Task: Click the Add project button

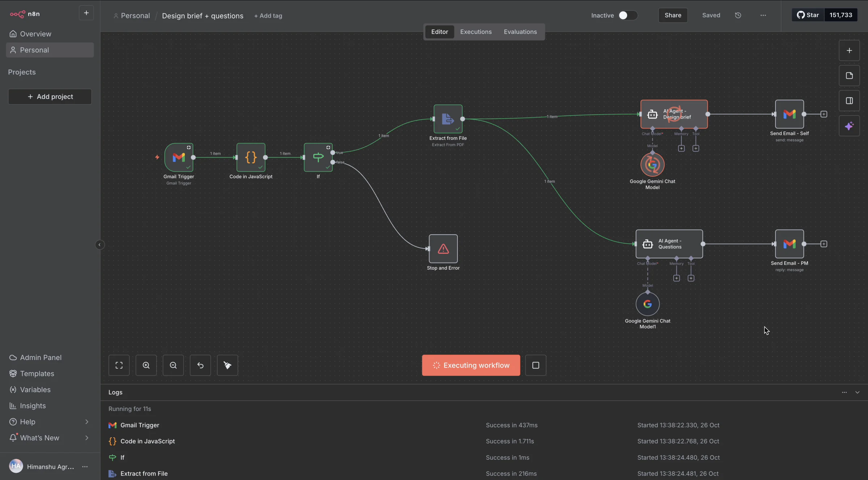Action: click(x=50, y=97)
